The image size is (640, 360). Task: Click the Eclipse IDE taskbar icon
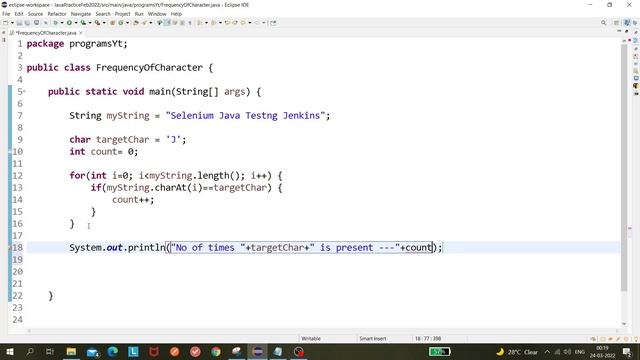coord(258,351)
